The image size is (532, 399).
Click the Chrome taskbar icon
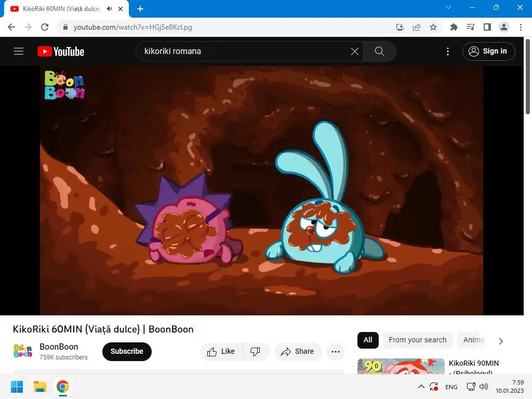point(63,387)
